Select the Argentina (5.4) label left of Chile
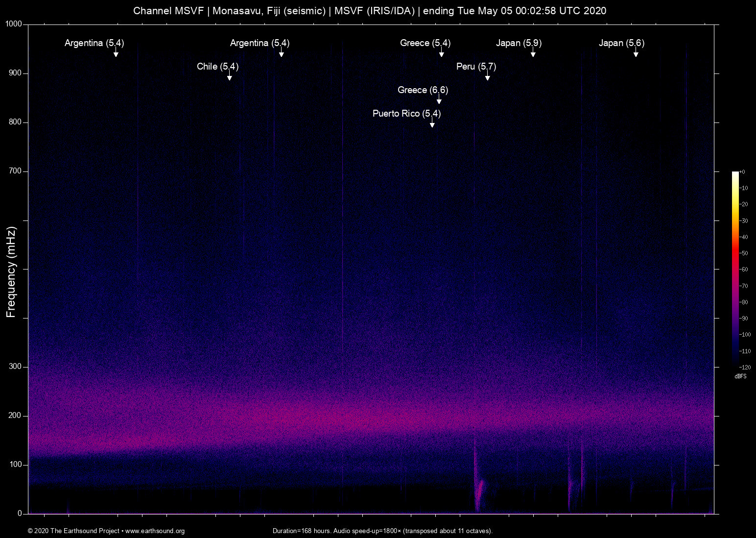 94,43
